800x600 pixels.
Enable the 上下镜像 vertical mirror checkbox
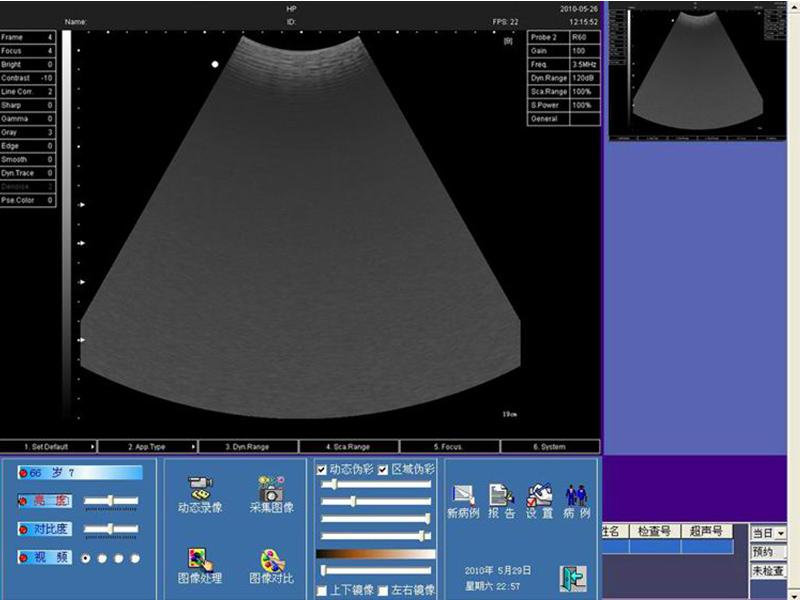pyautogui.click(x=322, y=590)
